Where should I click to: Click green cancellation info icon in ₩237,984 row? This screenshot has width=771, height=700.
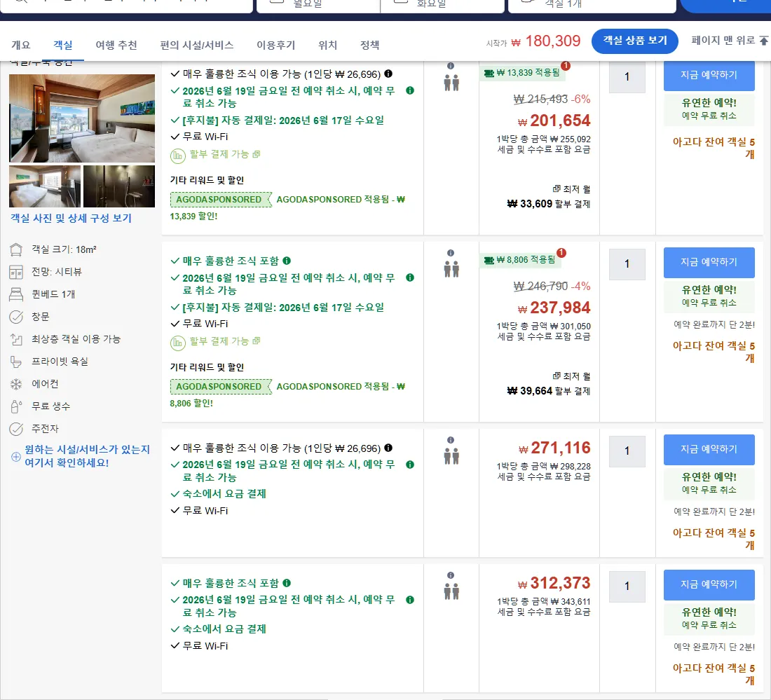pos(410,277)
